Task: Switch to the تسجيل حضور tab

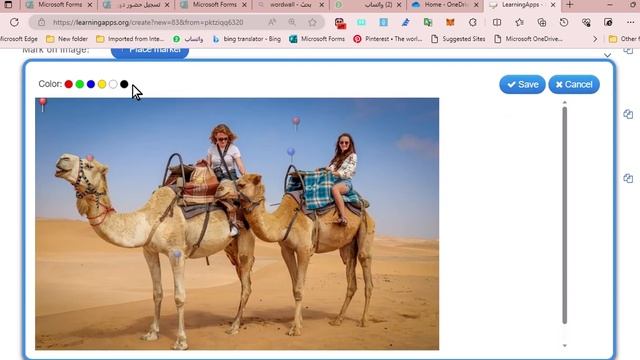Action: [136, 5]
